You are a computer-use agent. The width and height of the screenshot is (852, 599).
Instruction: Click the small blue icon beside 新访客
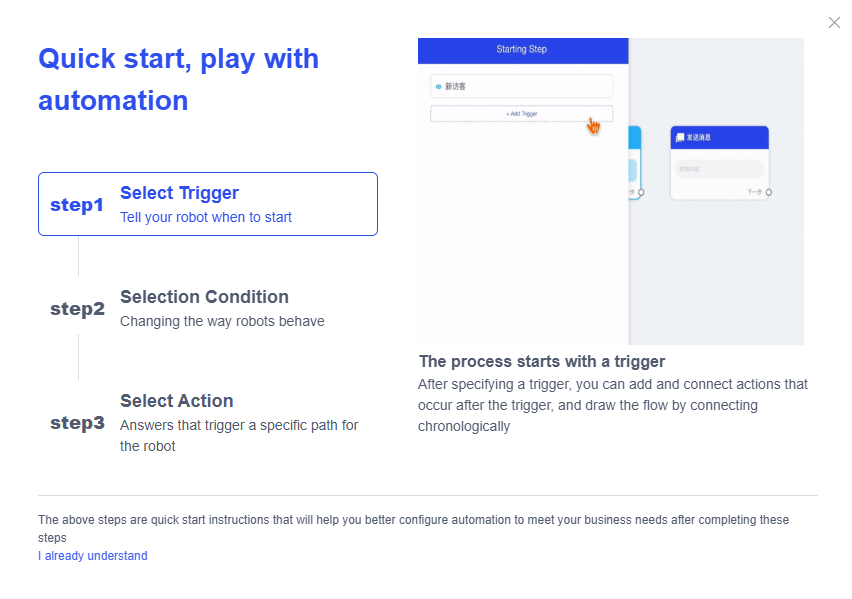pyautogui.click(x=438, y=87)
